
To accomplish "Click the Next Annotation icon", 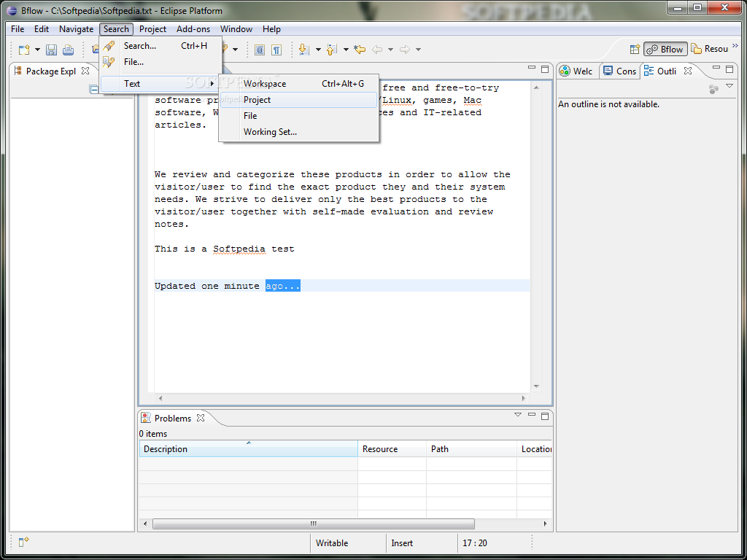I will tap(304, 50).
